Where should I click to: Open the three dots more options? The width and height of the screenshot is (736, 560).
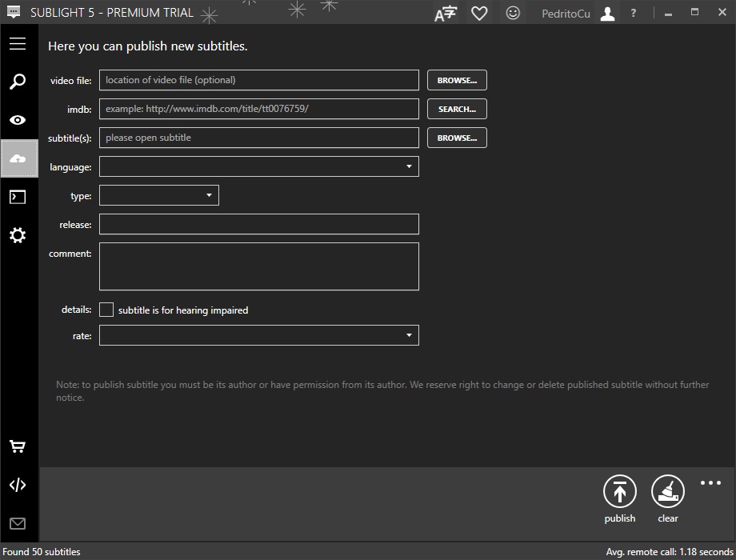710,482
